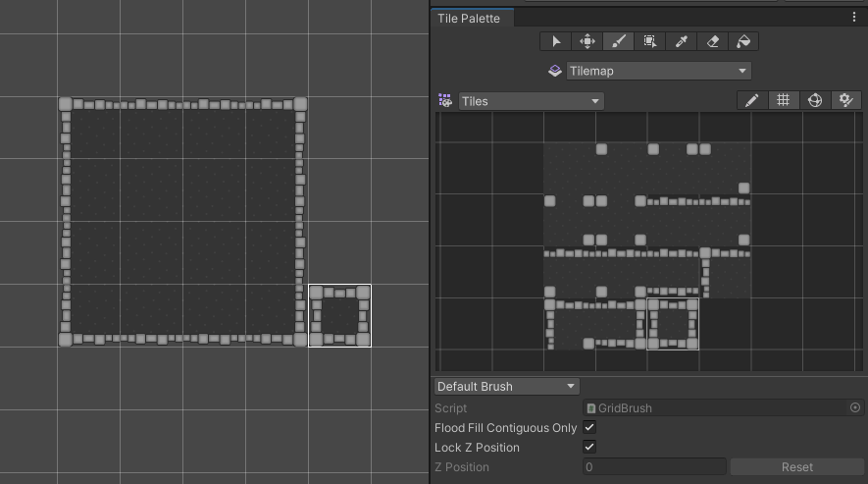Open the Tile Palette kebab options menu
868x484 pixels.
(x=854, y=18)
